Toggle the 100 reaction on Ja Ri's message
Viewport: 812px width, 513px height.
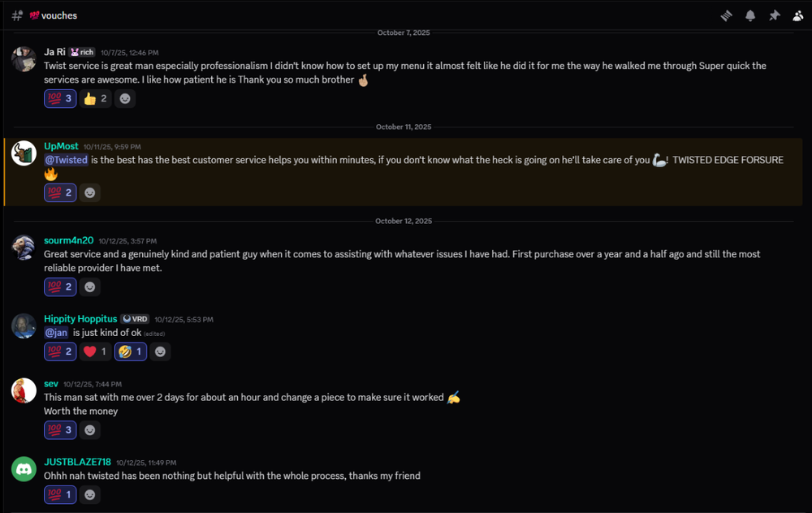pos(60,99)
